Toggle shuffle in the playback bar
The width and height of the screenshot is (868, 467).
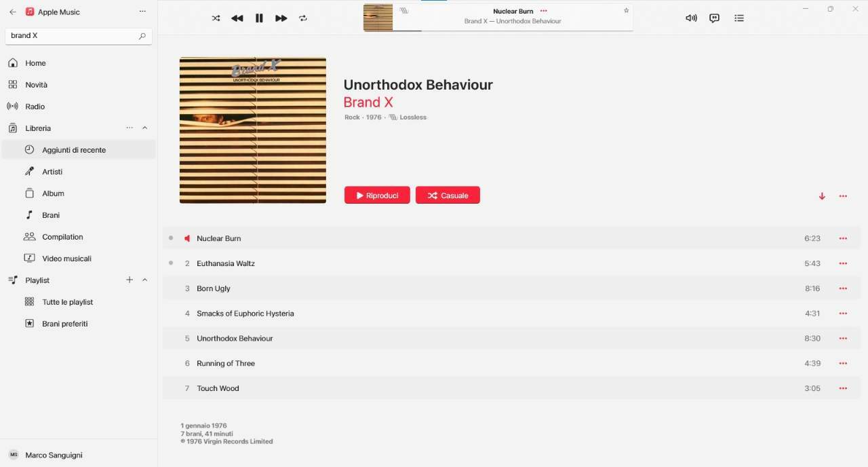(x=216, y=18)
